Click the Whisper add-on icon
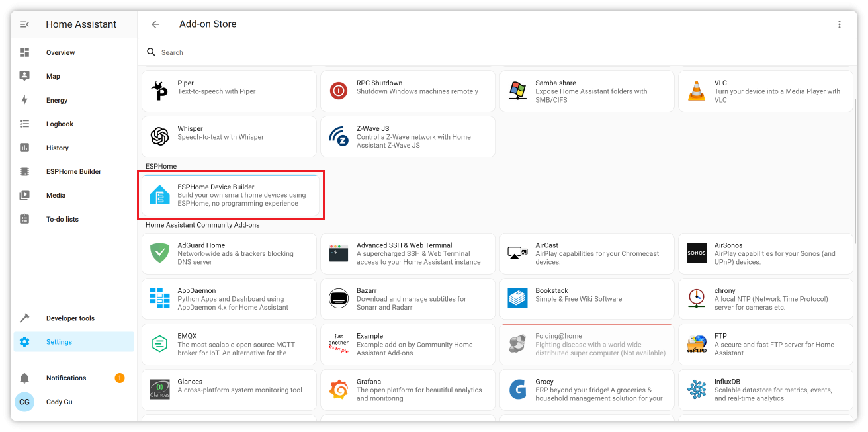Viewport: 868px width, 432px height. (159, 137)
